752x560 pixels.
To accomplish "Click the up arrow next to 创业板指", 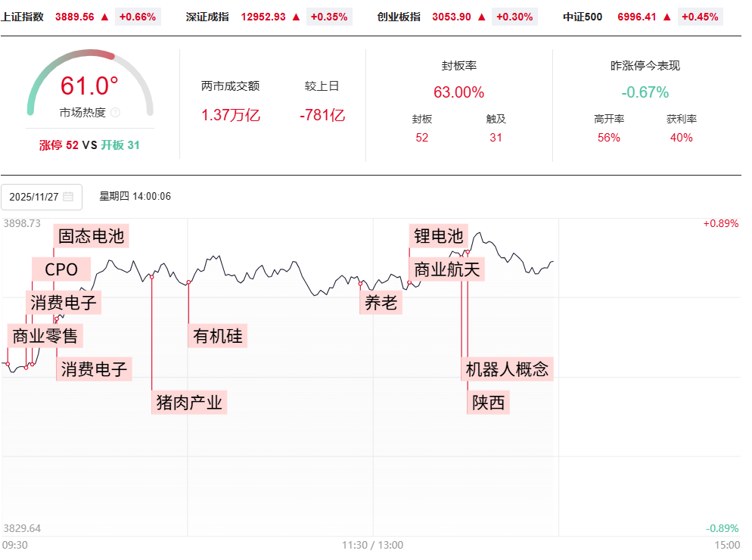I will pyautogui.click(x=480, y=17).
